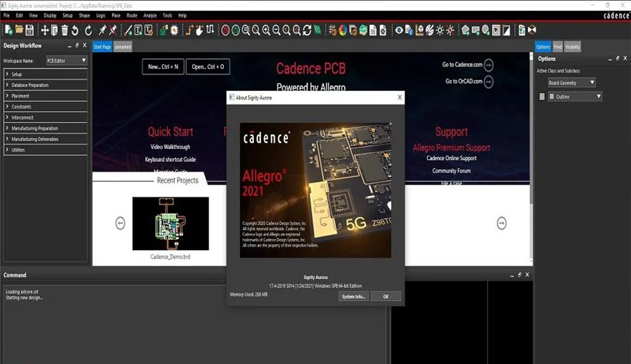Click the Place component chip icon
This screenshot has width=631, height=364.
click(x=174, y=30)
